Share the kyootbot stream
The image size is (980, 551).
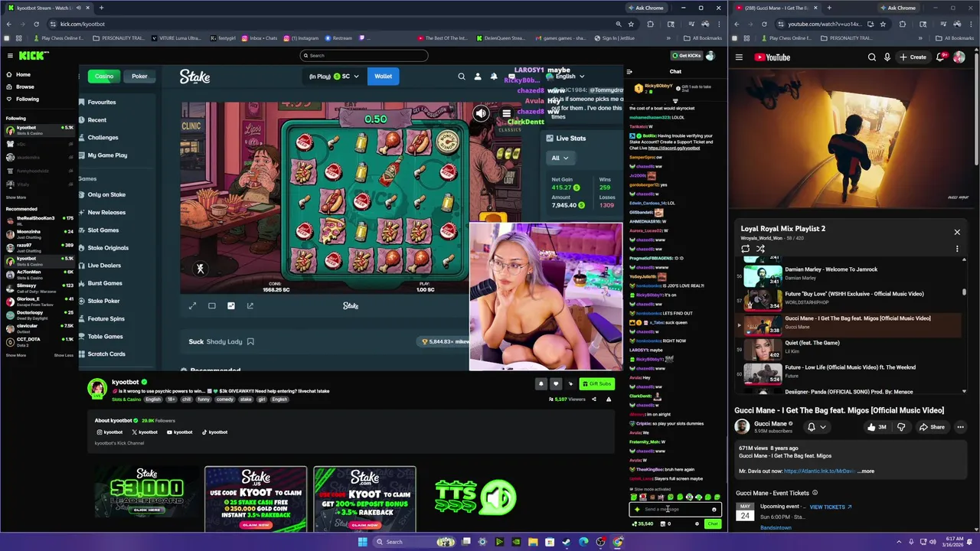click(593, 399)
